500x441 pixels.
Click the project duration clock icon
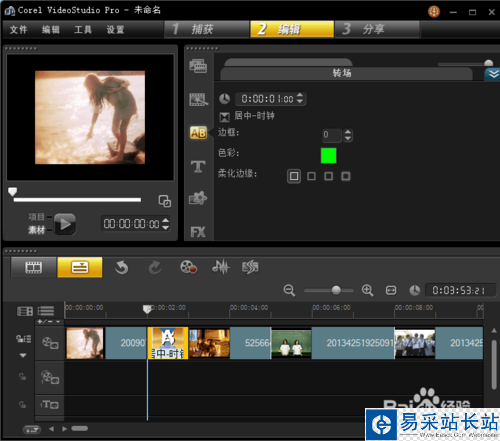[x=415, y=290]
